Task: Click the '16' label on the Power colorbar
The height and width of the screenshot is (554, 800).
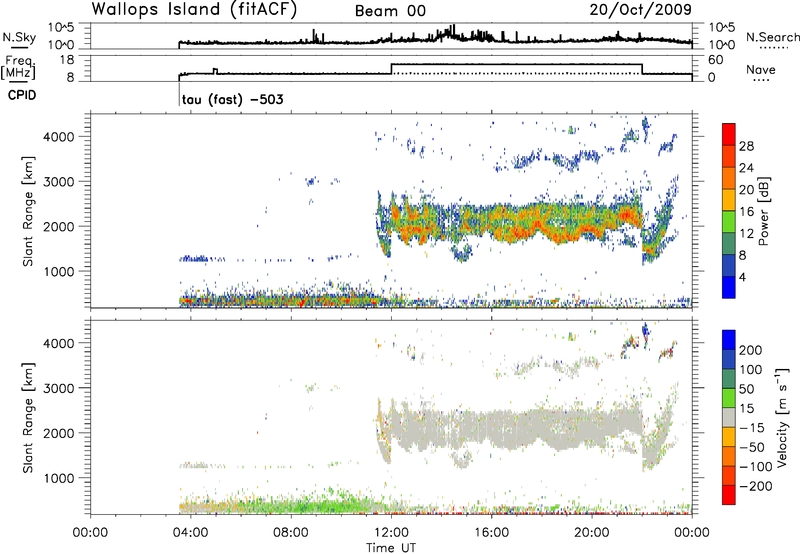Action: click(746, 212)
